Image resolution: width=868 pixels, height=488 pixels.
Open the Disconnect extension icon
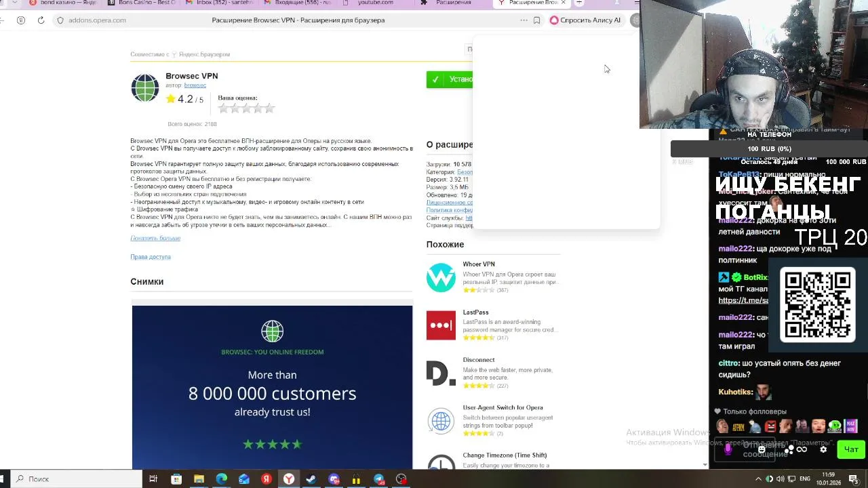tap(441, 373)
